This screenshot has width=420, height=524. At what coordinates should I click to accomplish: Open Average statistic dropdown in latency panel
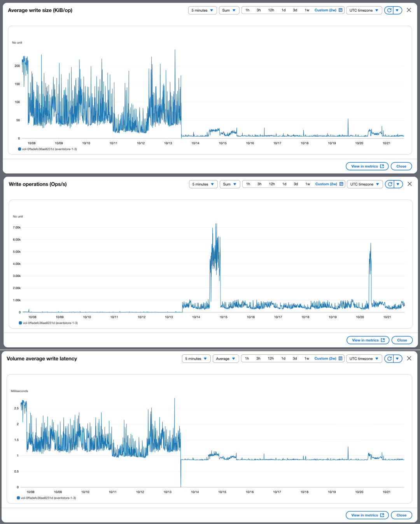[x=226, y=359]
